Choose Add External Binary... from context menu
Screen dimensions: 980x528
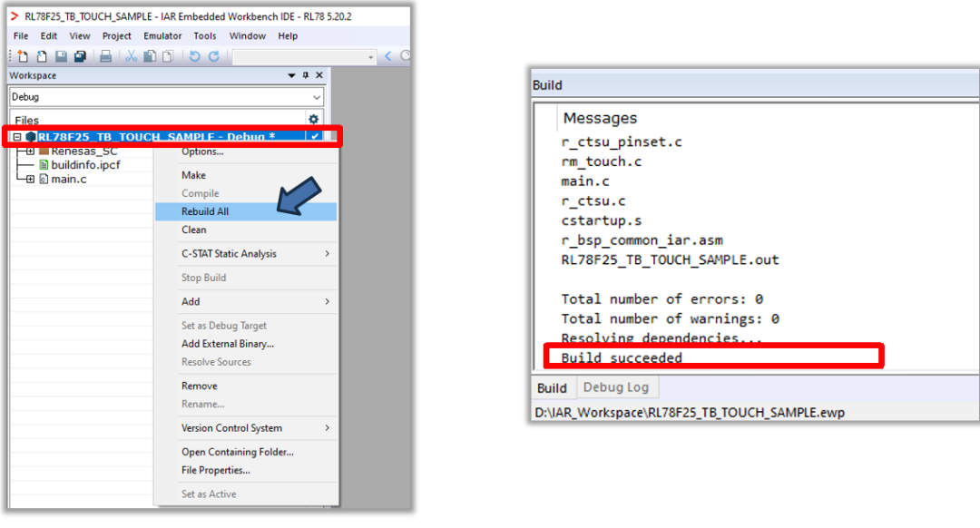[246, 344]
